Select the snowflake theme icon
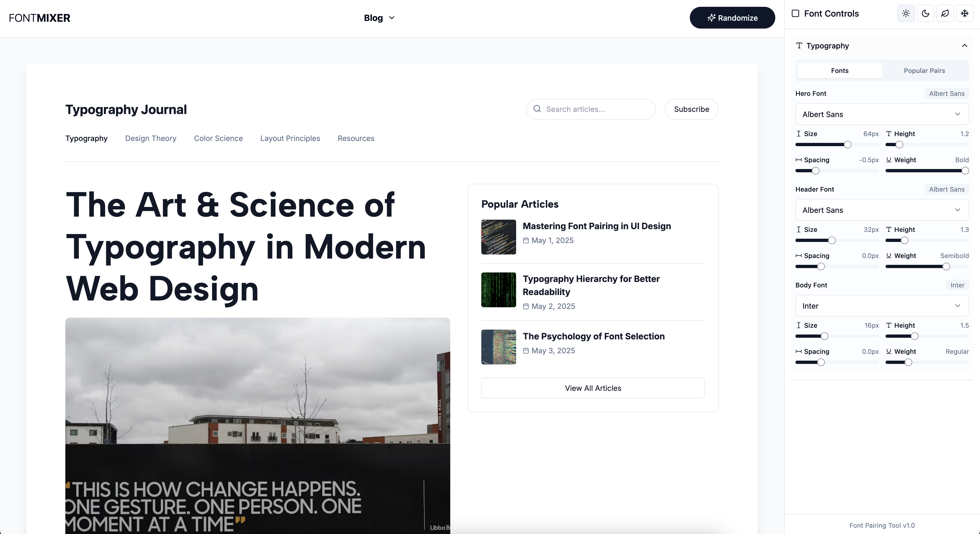 [965, 14]
